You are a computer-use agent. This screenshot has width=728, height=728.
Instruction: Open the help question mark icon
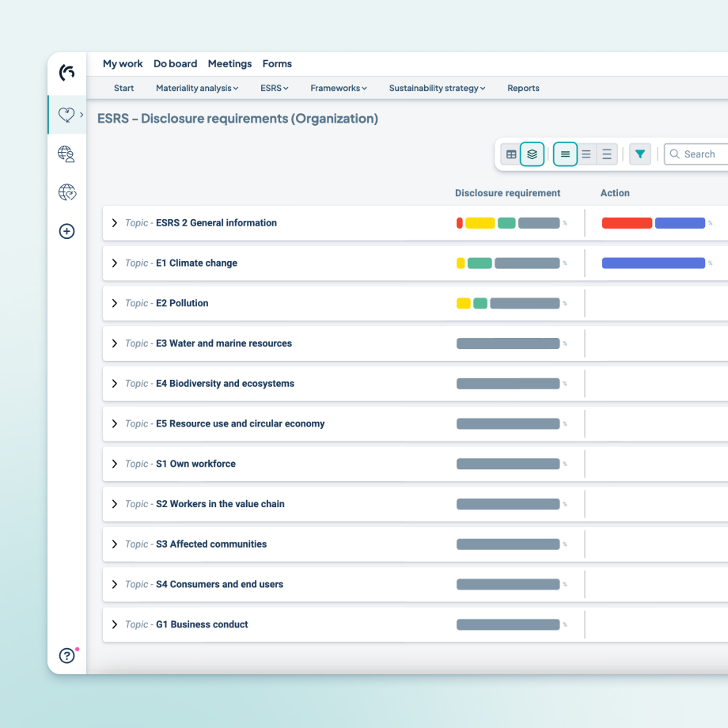[x=66, y=655]
